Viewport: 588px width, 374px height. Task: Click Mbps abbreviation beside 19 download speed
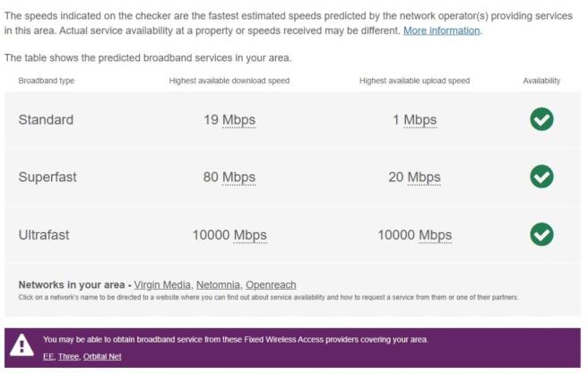pyautogui.click(x=239, y=120)
